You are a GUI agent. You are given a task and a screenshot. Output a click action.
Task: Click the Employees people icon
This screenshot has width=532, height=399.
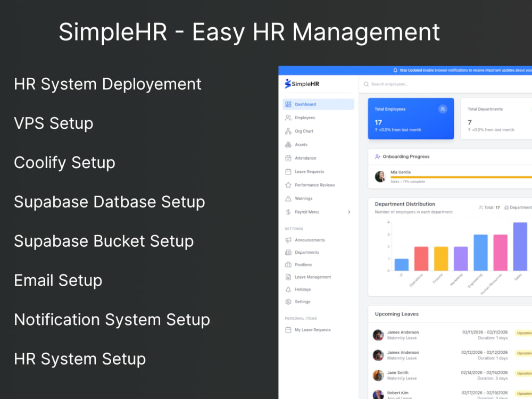pos(288,118)
